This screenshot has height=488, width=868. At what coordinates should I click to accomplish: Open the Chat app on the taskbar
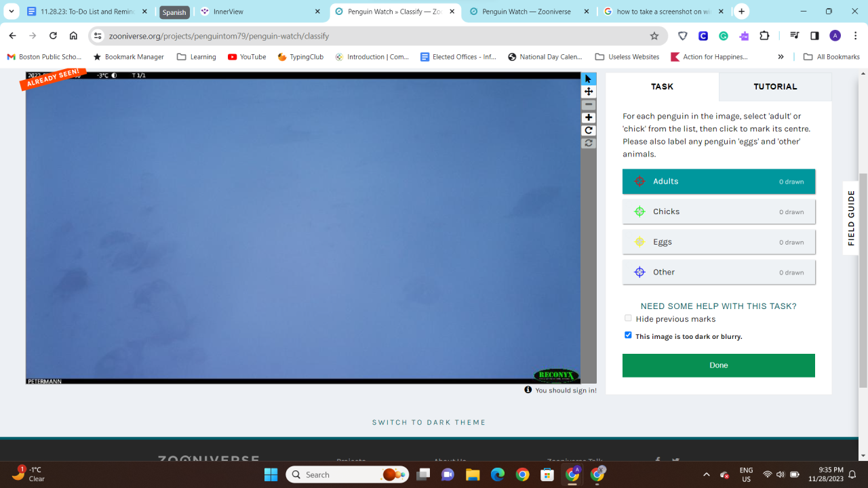[x=448, y=474]
